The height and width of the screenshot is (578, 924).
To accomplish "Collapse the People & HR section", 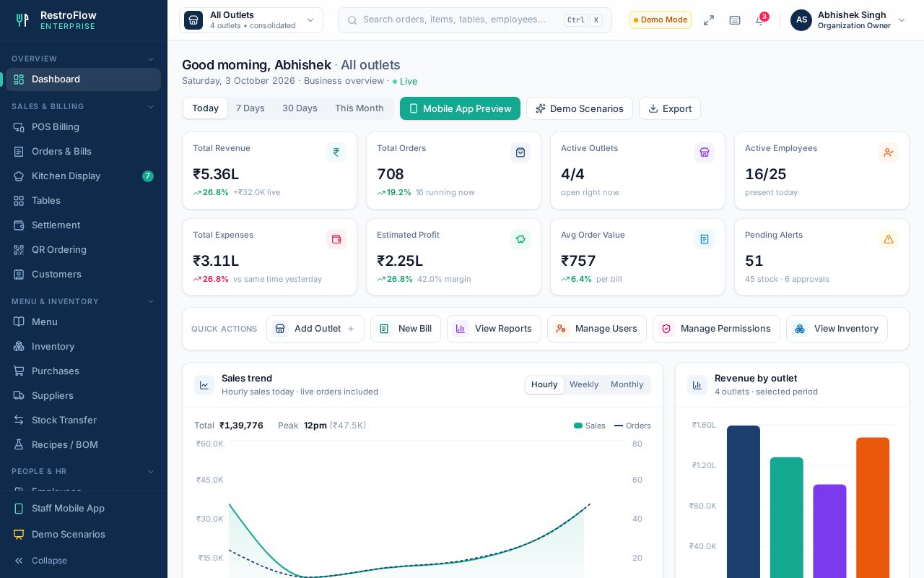I will coord(151,472).
